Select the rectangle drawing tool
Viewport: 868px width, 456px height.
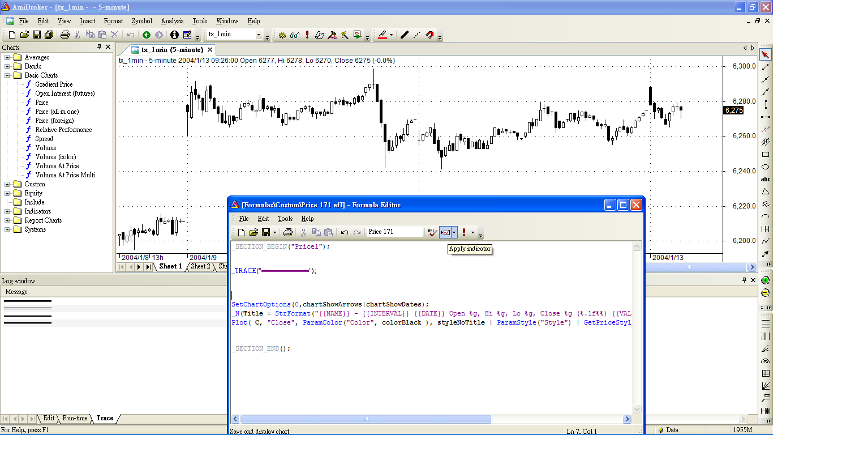pyautogui.click(x=766, y=154)
